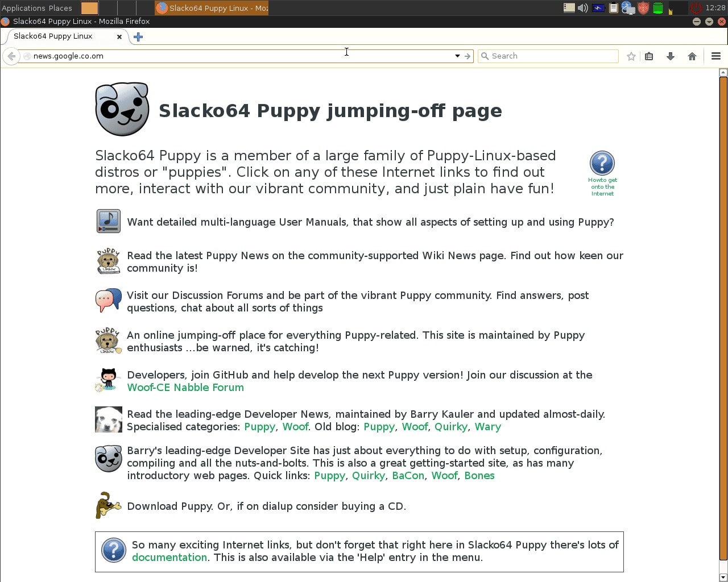Click the Firefox taskbar entry in panel
The height and width of the screenshot is (582, 728).
tap(212, 8)
